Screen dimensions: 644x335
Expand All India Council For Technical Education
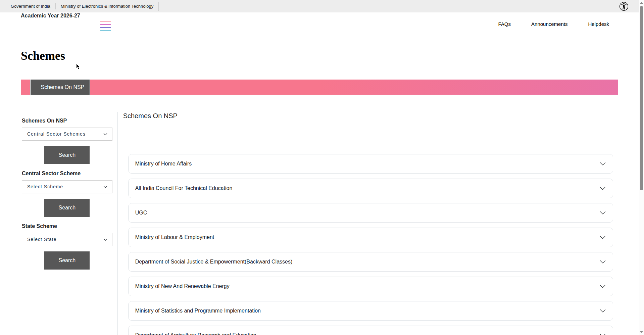[x=370, y=188]
